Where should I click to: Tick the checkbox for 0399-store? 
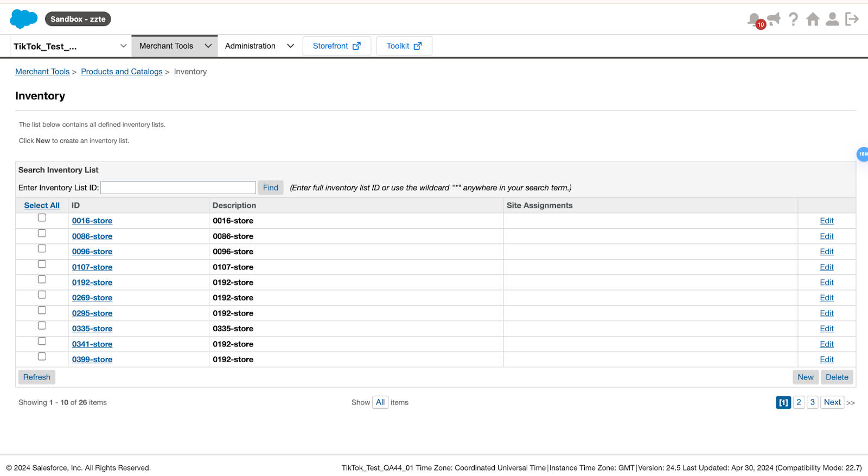42,357
